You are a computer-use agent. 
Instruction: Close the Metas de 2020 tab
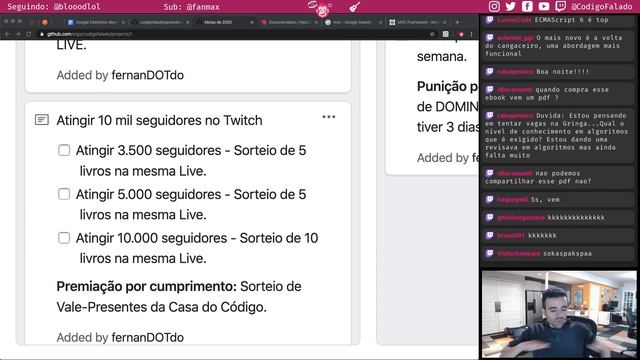click(x=251, y=22)
